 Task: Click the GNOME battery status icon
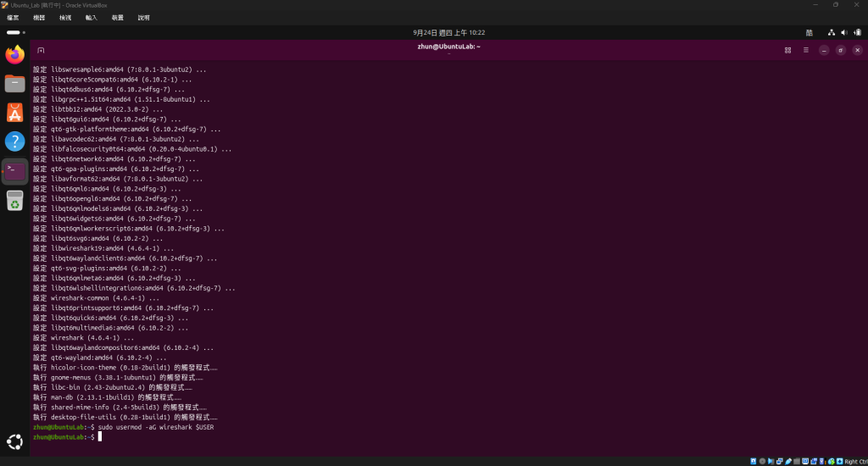[x=858, y=33]
